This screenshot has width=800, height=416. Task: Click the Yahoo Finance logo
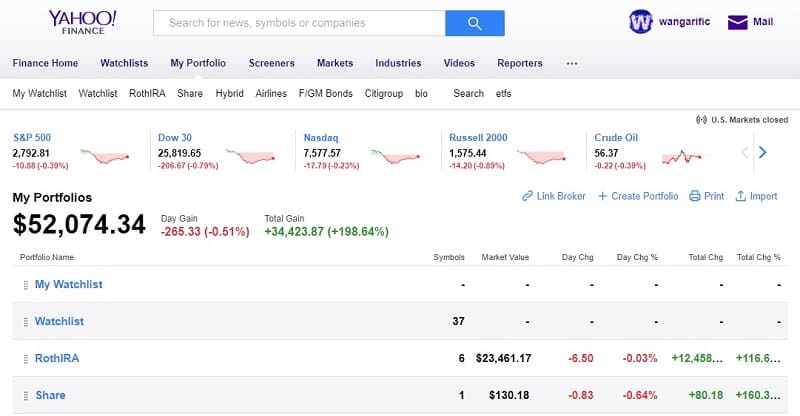[82, 23]
